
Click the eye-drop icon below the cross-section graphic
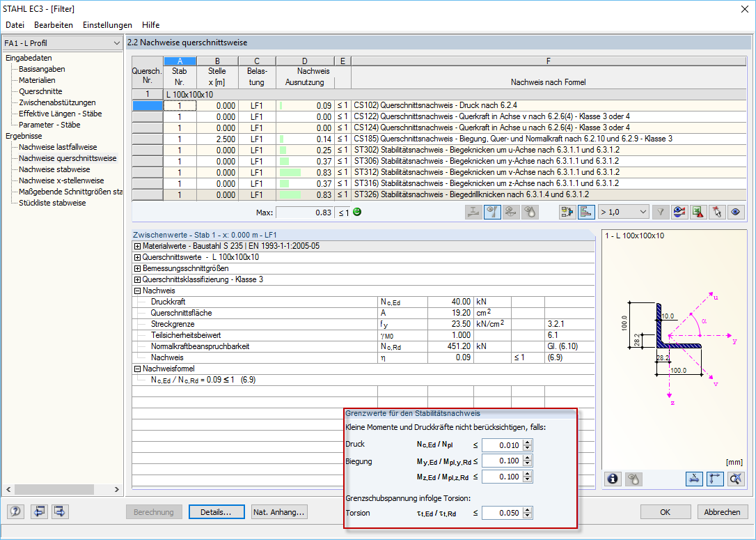633,479
